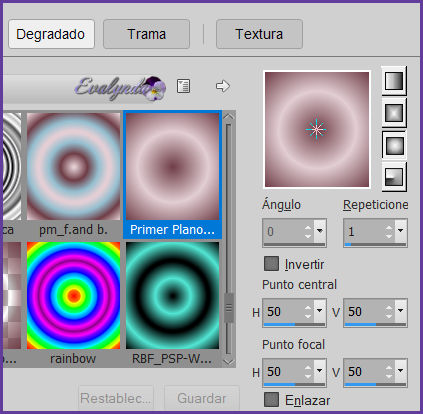The width and height of the screenshot is (423, 414).
Task: Expand Punto focal V dropdown arrow
Action: click(401, 371)
